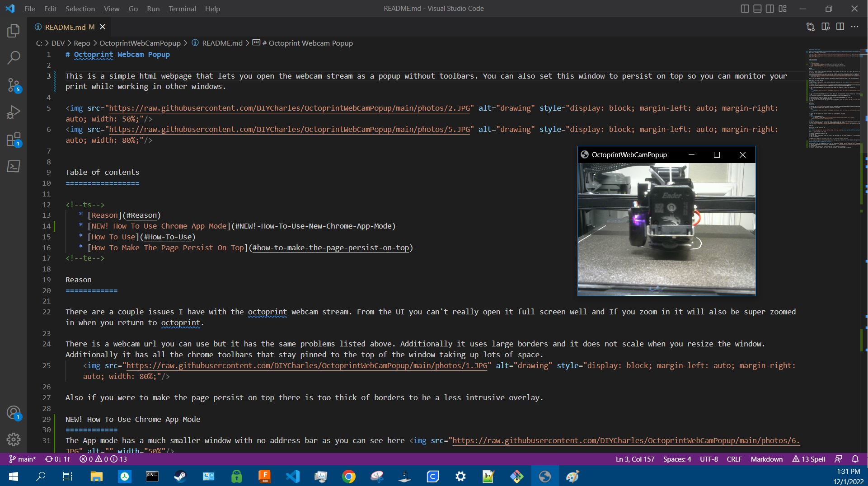This screenshot has height=486, width=868.
Task: Expand the C: drive breadcrumb
Action: point(39,43)
